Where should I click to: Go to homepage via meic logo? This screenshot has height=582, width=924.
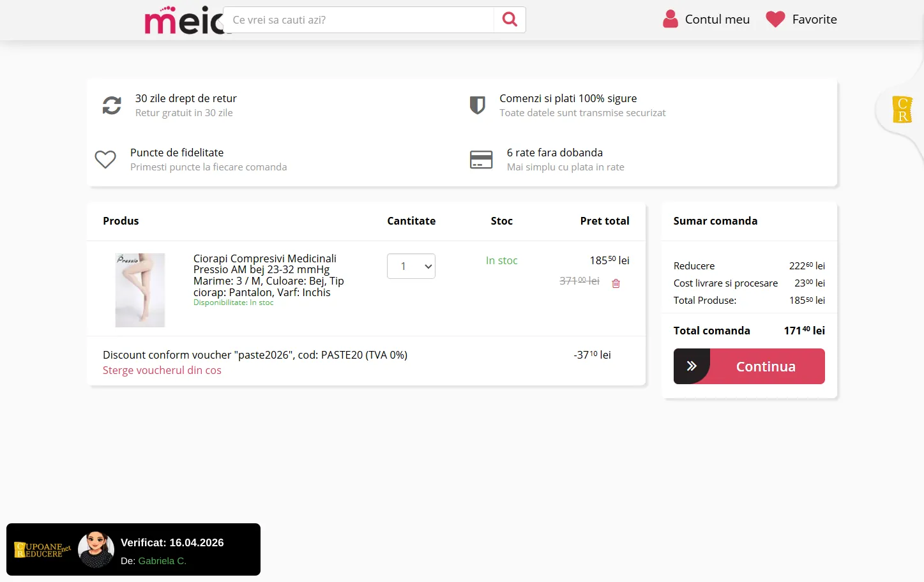tap(183, 20)
